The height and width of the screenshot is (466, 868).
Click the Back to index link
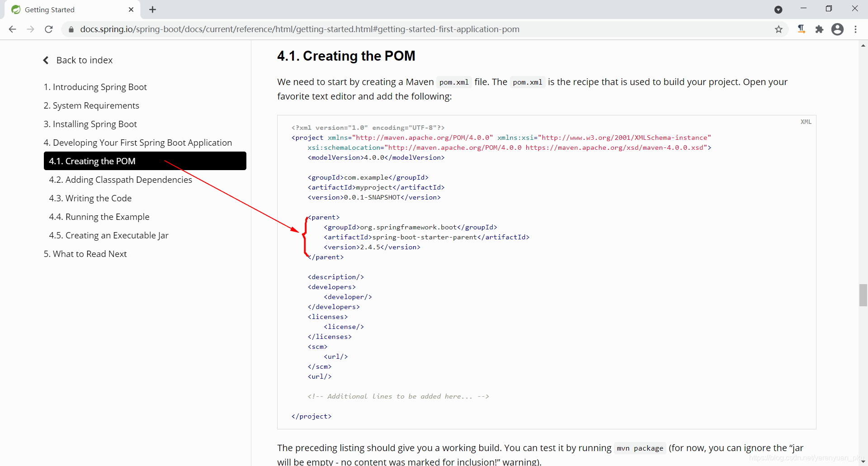pos(85,60)
